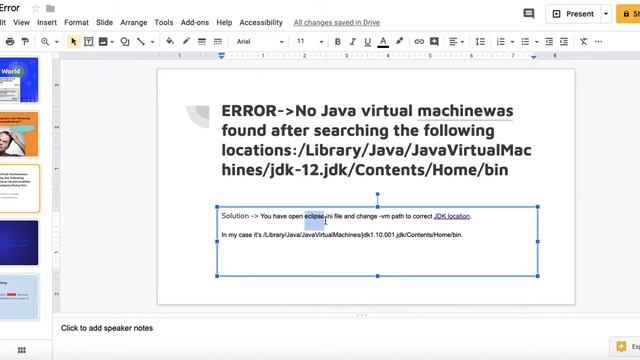Image resolution: width=640 pixels, height=360 pixels.
Task: Click the Add comment icon in toolbar
Action: click(434, 42)
